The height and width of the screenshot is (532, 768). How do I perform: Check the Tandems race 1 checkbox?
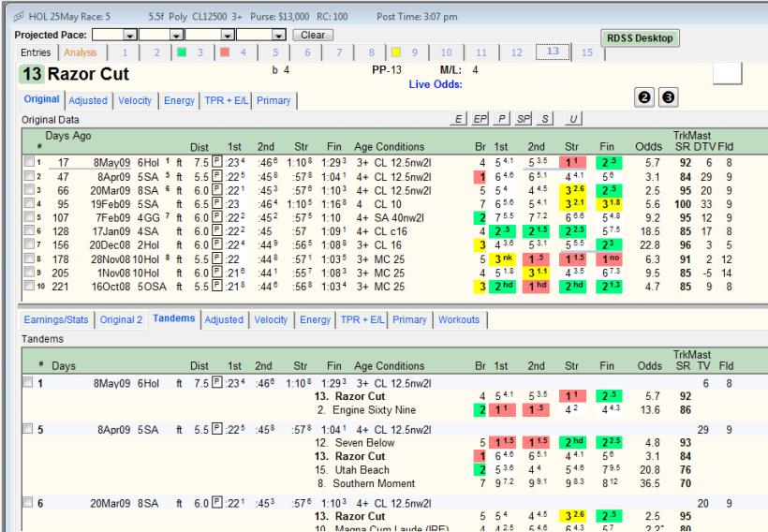tap(28, 382)
